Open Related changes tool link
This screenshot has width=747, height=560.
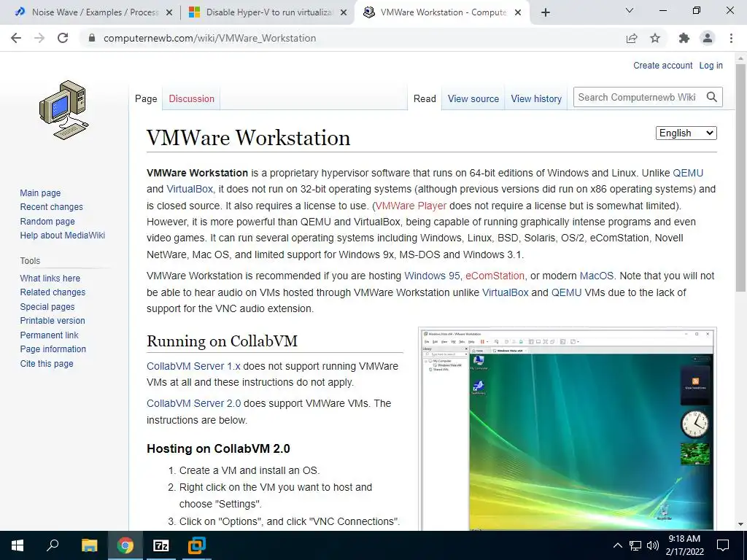[53, 292]
